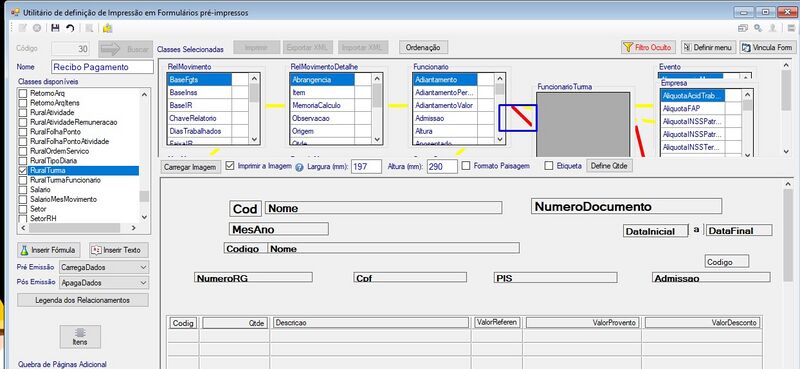Screen dimensions: 800x369
Task: Click down arrow of classes list scrollbar
Action: [x=144, y=216]
